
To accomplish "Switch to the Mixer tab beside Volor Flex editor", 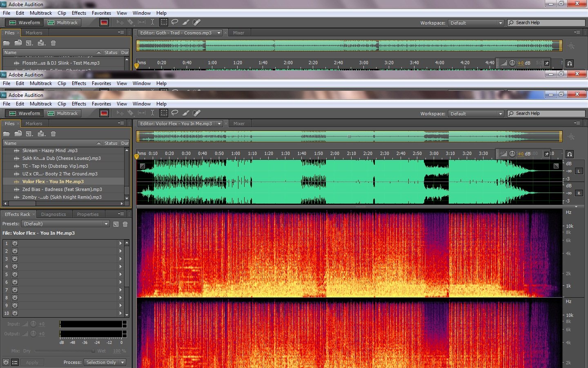I will click(239, 123).
